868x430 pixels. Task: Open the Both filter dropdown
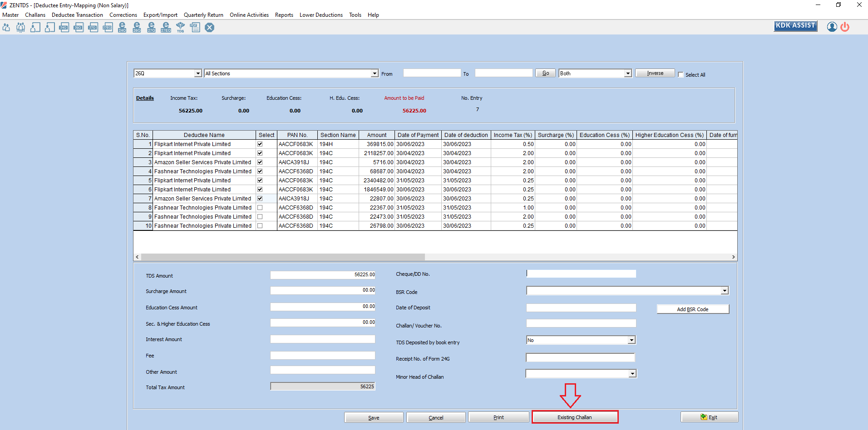coord(628,73)
